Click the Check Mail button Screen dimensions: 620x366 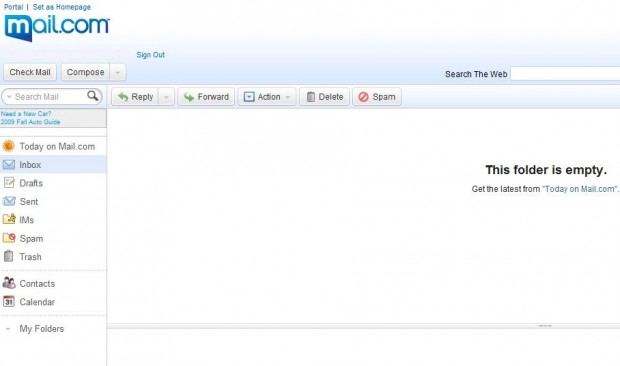click(x=30, y=72)
